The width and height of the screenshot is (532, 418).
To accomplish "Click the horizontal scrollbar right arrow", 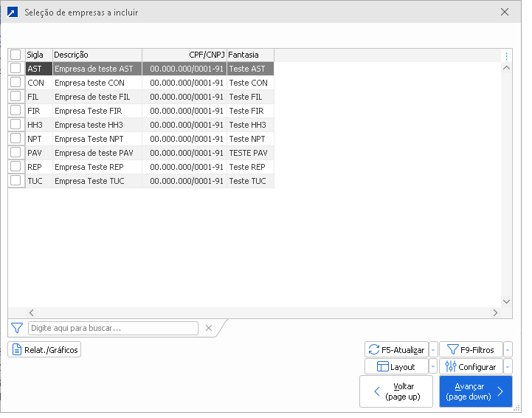I will tap(495, 312).
